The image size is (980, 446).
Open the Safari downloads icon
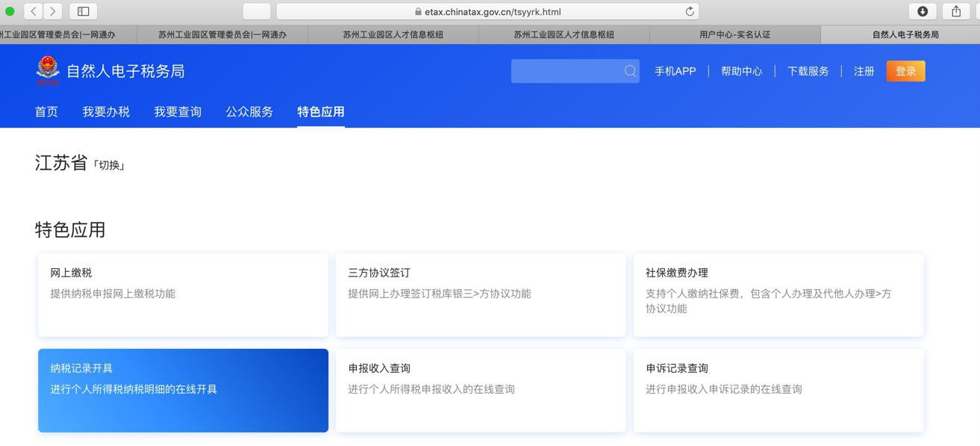pos(923,11)
